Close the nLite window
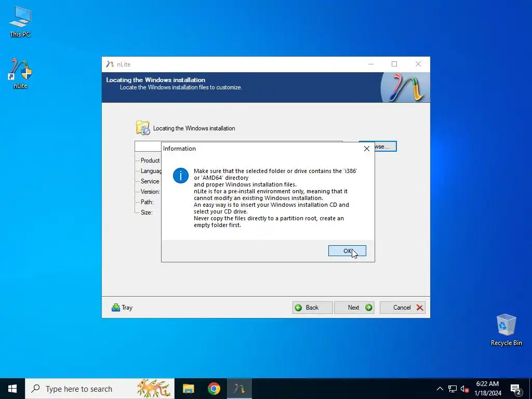 tap(418, 64)
